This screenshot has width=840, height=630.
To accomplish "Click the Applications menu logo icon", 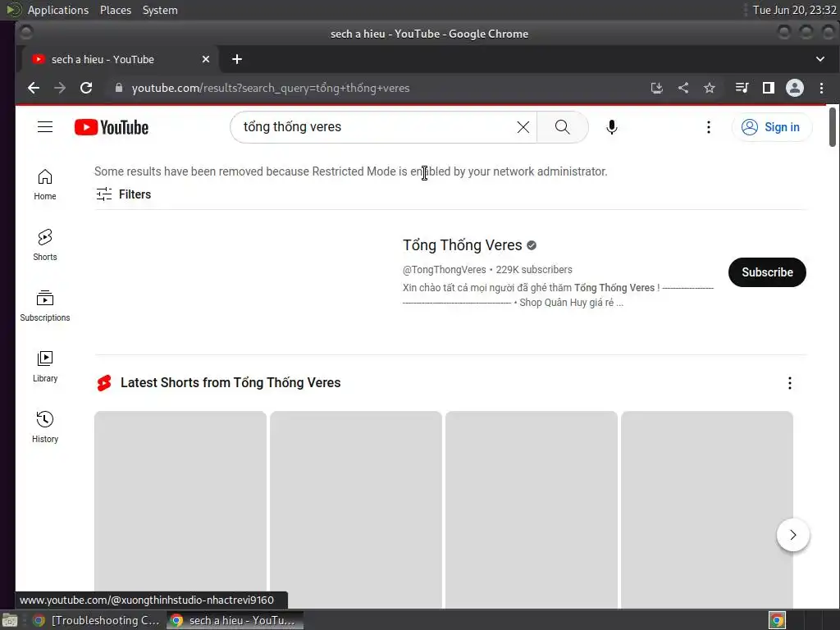I will tap(13, 10).
